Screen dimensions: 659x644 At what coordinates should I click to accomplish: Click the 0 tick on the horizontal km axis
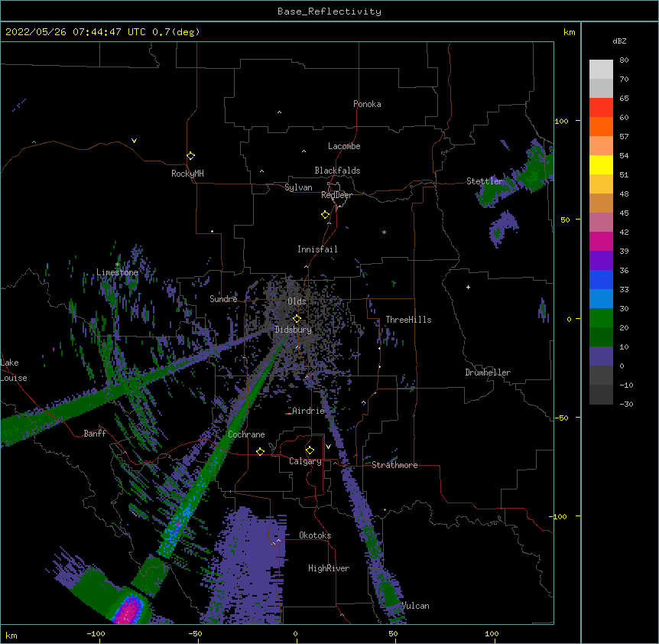click(x=295, y=633)
